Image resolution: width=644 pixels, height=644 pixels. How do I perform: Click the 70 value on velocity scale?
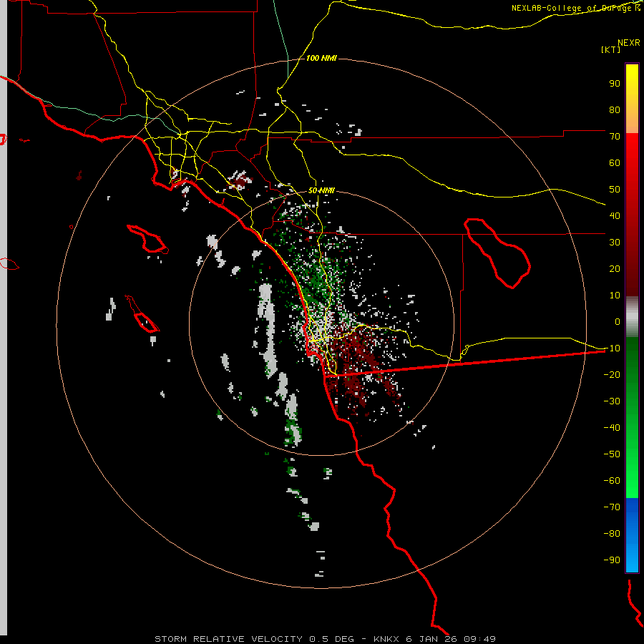615,137
